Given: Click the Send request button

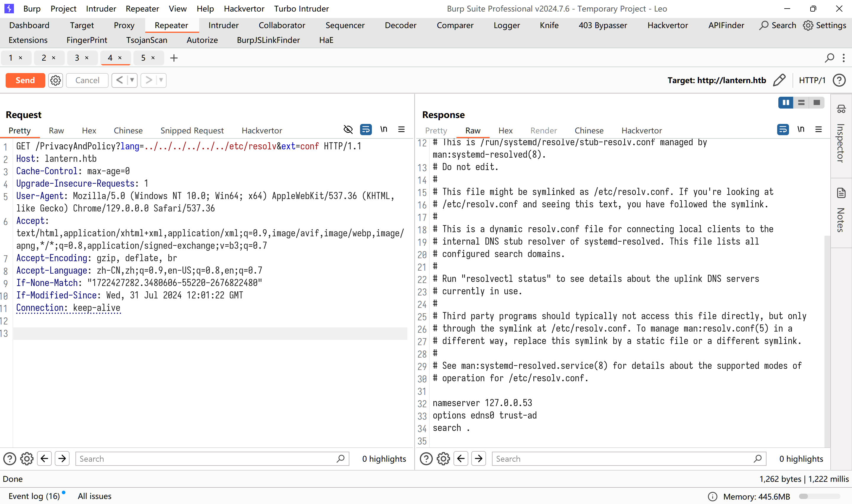Looking at the screenshot, I should (25, 80).
